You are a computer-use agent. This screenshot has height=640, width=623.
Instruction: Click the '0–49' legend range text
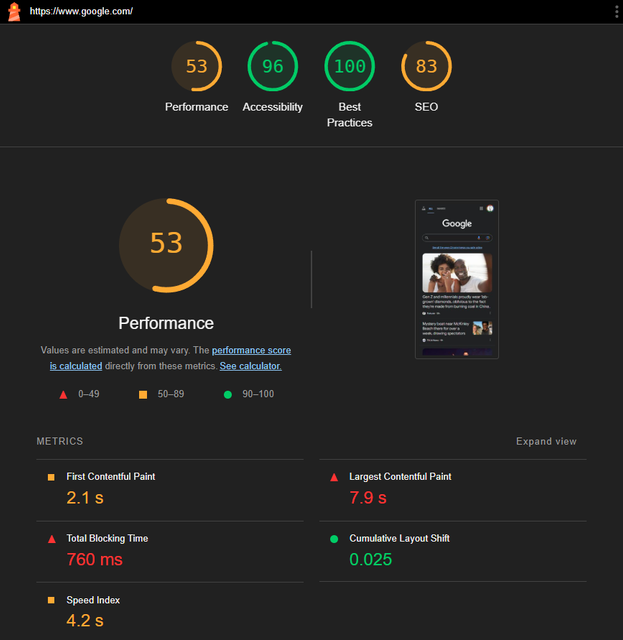[89, 394]
